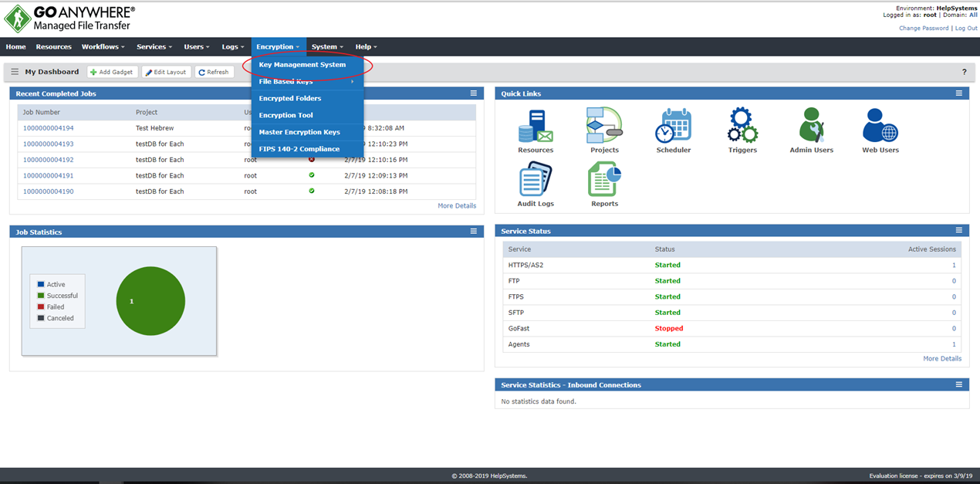
Task: Select Encrypted Folders menu entry
Action: [307, 99]
